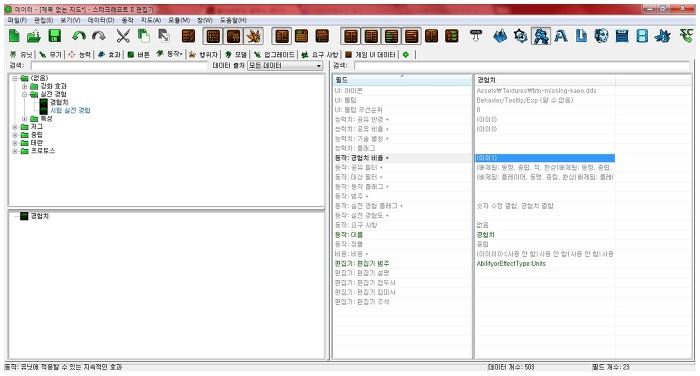This screenshot has height=376, width=700.
Task: Expand the 프로토스 folder
Action: pyautogui.click(x=15, y=151)
